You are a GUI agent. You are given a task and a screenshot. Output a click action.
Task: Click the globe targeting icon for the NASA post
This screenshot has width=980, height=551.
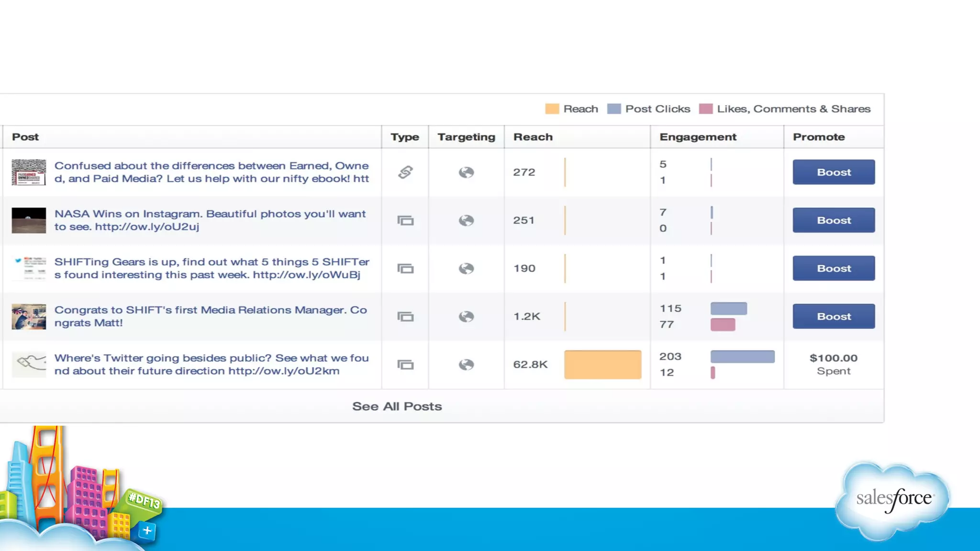click(466, 220)
